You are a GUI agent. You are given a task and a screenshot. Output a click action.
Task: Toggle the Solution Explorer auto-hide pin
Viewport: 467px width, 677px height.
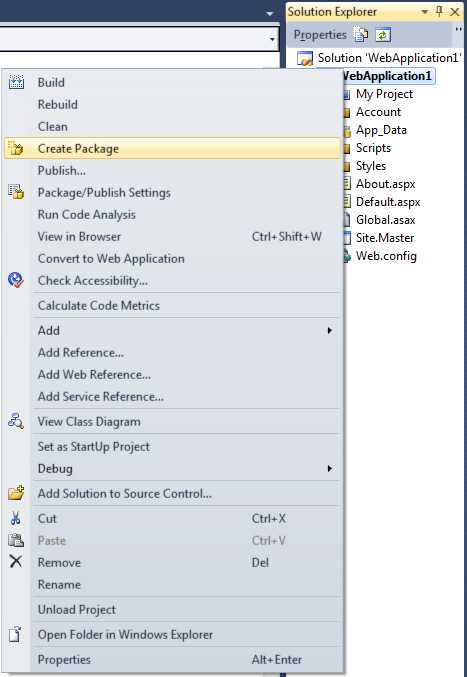pos(439,12)
